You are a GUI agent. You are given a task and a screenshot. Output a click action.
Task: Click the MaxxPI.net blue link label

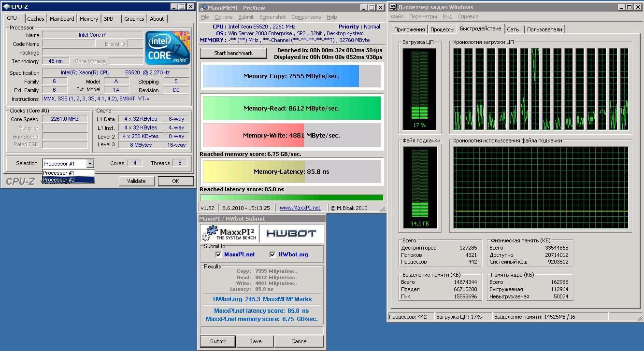point(240,254)
